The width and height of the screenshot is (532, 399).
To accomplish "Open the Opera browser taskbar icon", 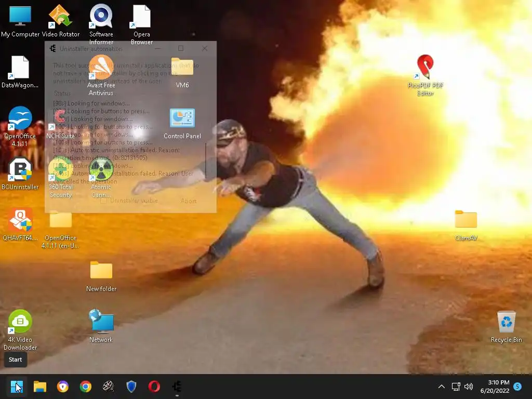I will click(154, 387).
